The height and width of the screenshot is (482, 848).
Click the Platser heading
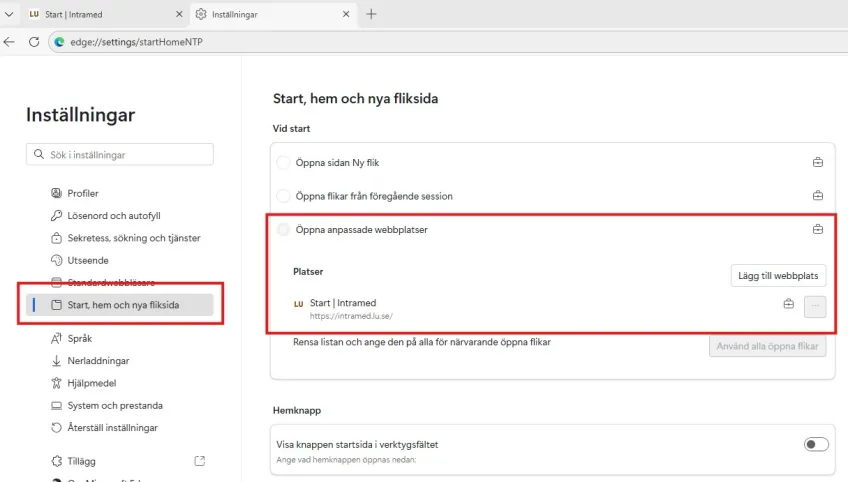308,272
